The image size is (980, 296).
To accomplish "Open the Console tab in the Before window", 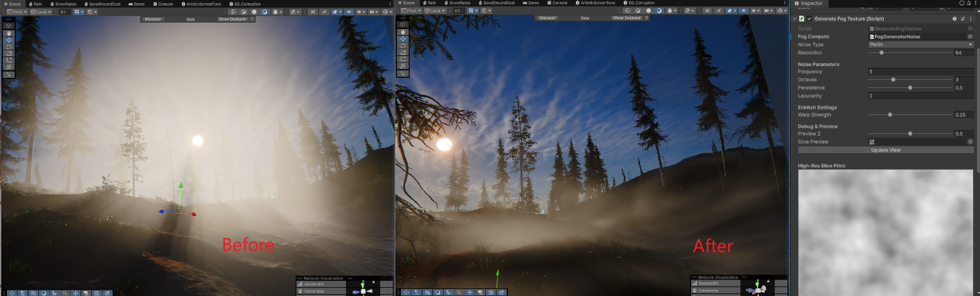I will 163,4.
